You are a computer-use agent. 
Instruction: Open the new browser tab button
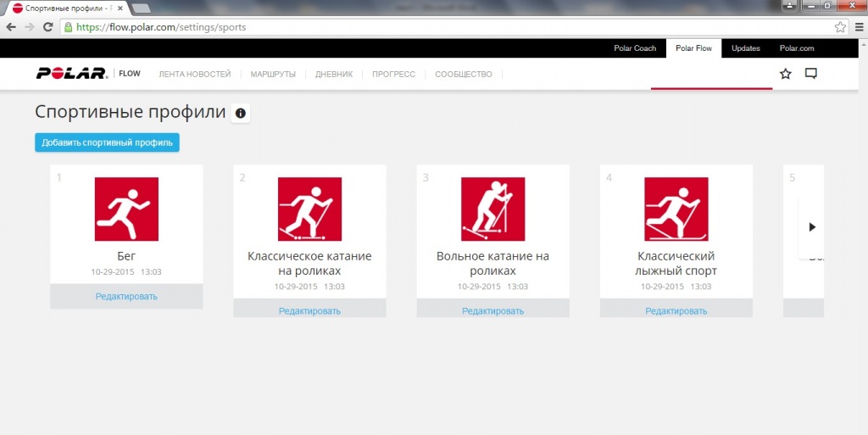point(142,8)
